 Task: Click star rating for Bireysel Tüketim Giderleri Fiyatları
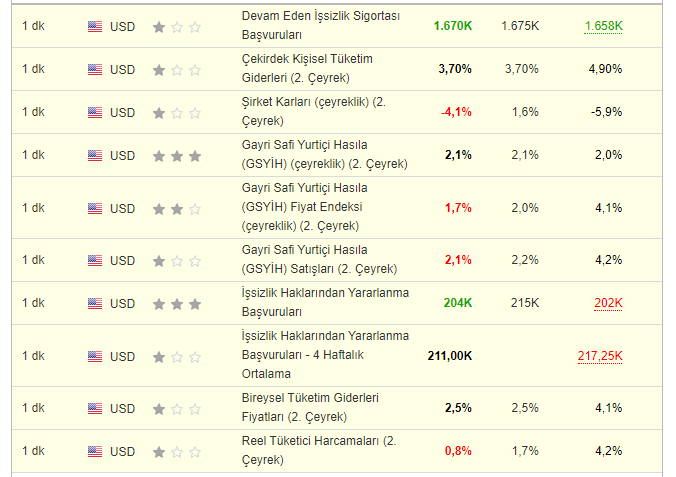point(177,409)
